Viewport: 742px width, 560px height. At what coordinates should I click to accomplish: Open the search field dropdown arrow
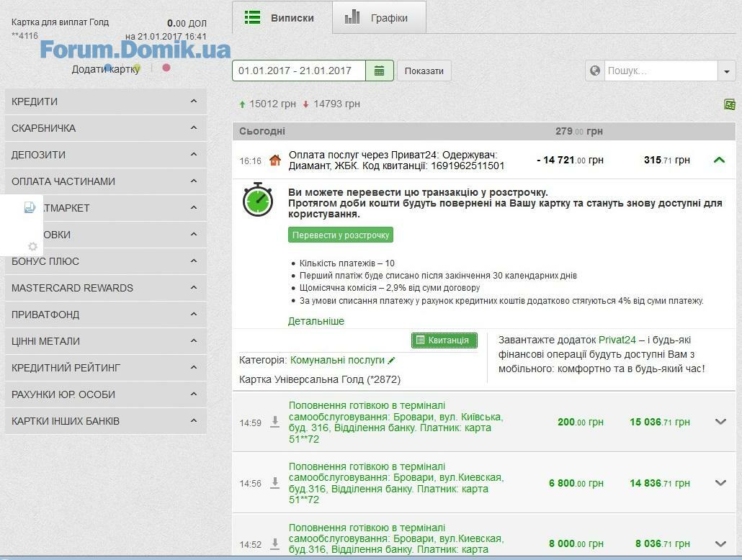click(726, 71)
